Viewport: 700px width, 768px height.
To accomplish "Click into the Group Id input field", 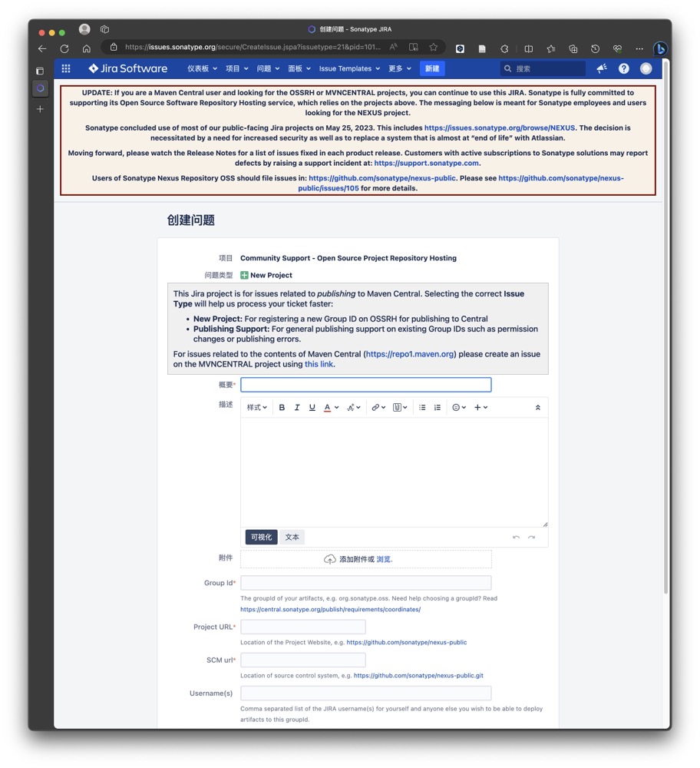I will [365, 583].
